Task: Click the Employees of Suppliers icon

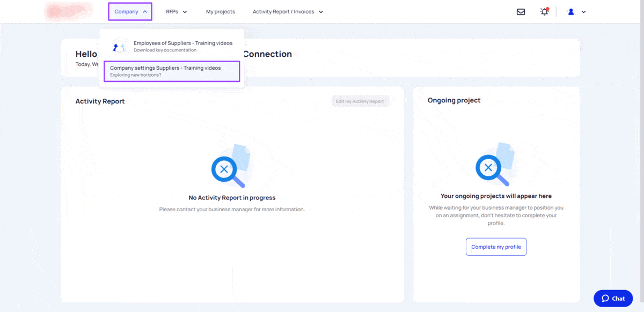Action: 119,47
